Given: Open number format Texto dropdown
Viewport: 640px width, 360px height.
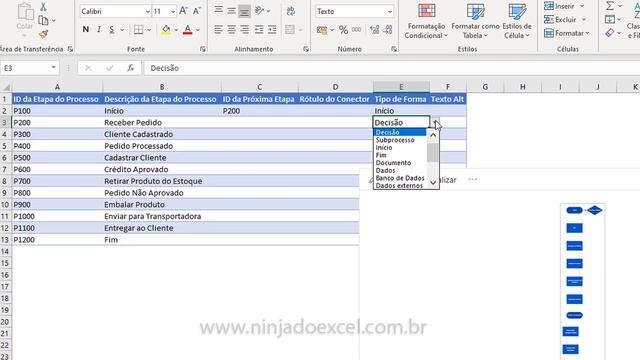Looking at the screenshot, I should pos(390,11).
